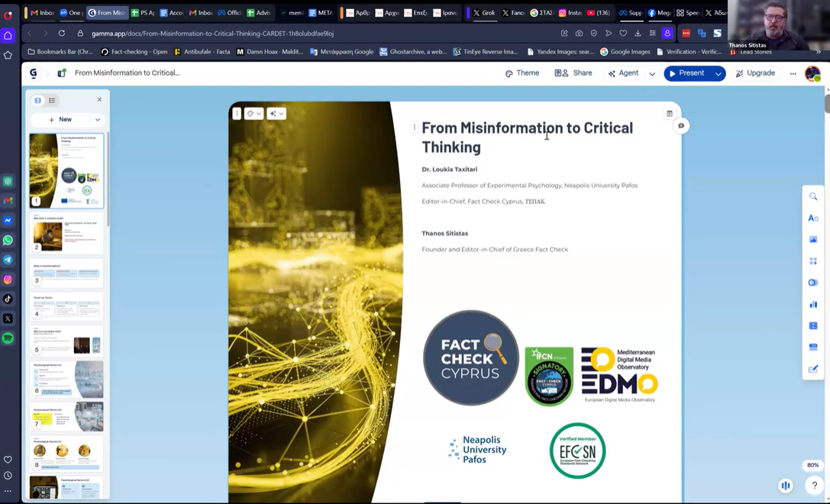
Task: Click the 80% zoom level indicator
Action: point(813,465)
